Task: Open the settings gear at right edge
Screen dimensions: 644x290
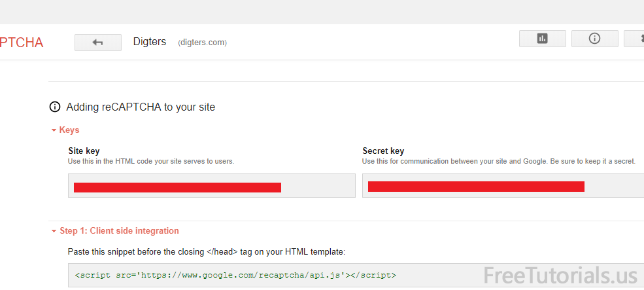Action: (636, 39)
